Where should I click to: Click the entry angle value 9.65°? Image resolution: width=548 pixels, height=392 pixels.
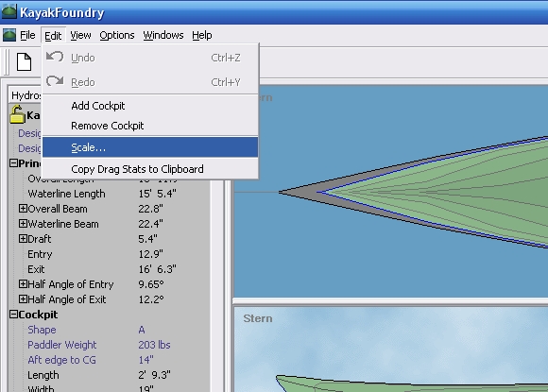click(151, 284)
